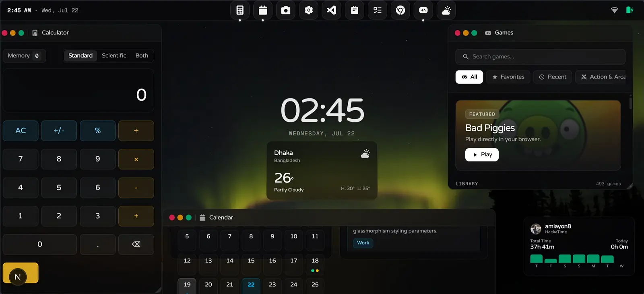The width and height of the screenshot is (644, 294).
Task: Launch the Chrome browser dock icon
Action: 400,10
